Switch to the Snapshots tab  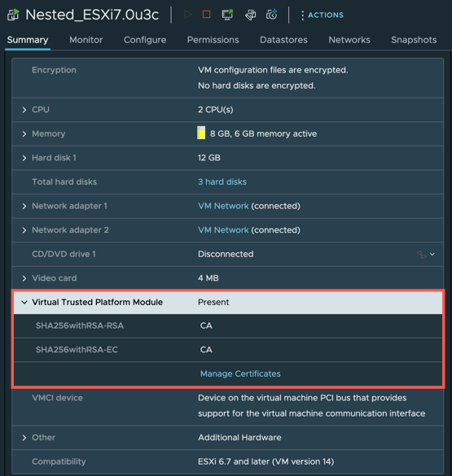click(414, 40)
